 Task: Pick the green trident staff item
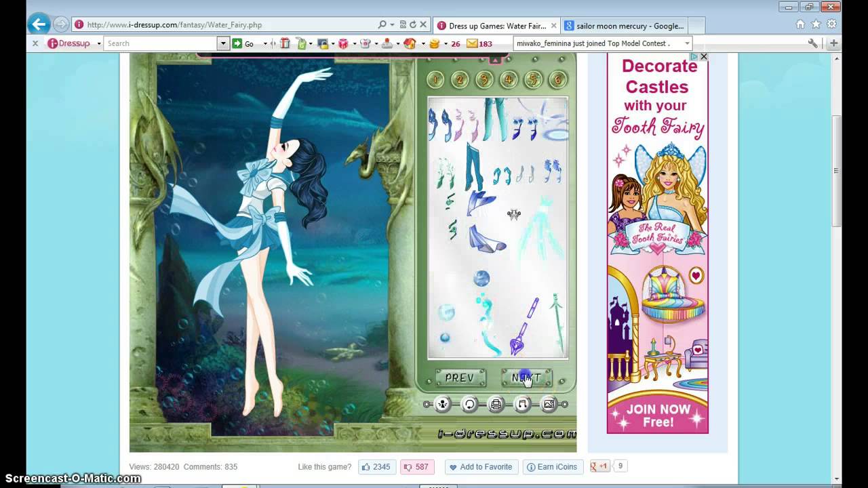(x=557, y=323)
